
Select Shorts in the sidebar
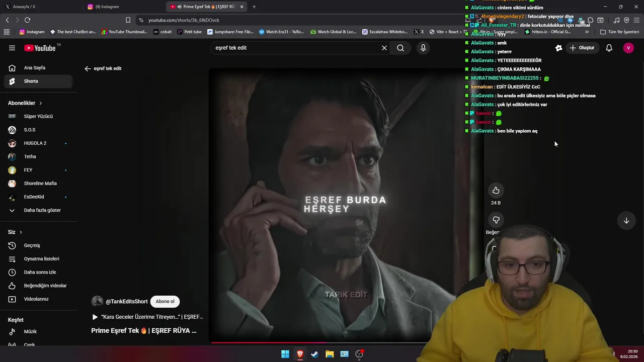click(x=38, y=81)
